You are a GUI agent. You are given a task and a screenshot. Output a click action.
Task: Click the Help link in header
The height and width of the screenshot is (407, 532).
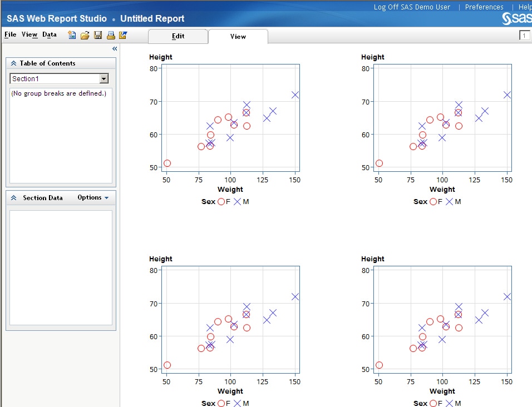[525, 7]
